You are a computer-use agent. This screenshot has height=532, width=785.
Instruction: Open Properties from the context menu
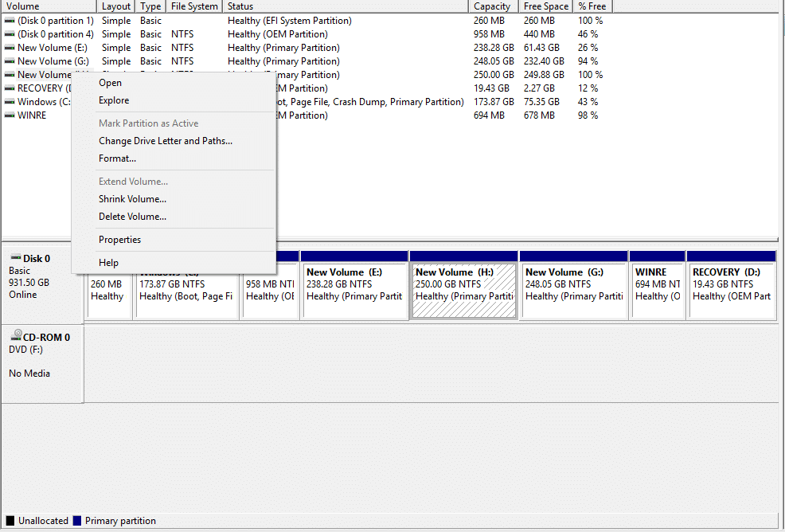(119, 240)
